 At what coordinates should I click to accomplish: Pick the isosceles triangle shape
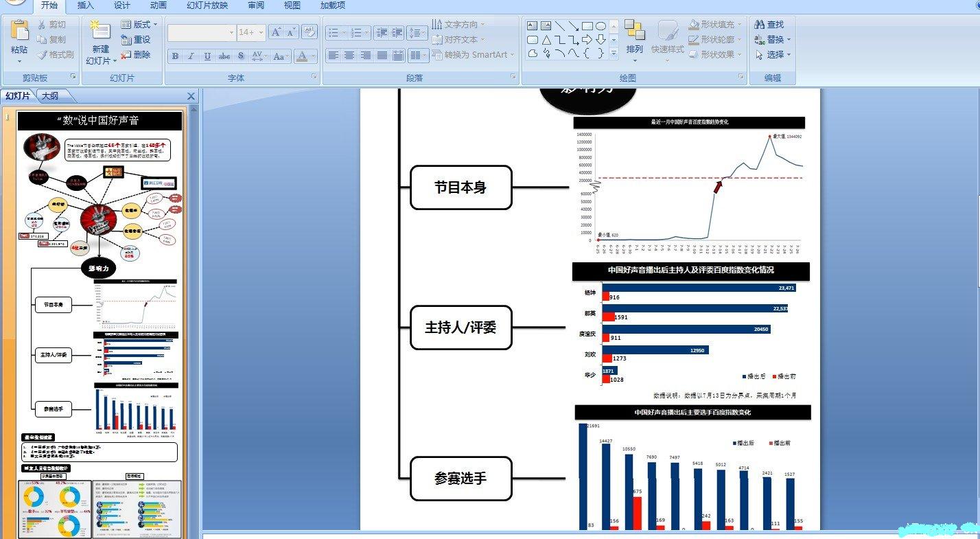546,40
